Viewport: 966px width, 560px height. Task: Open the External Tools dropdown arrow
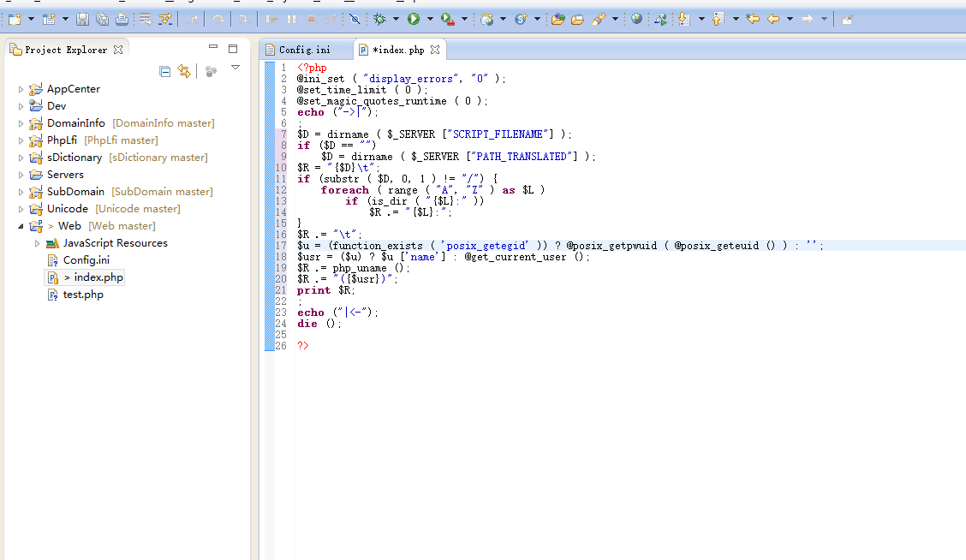click(464, 19)
